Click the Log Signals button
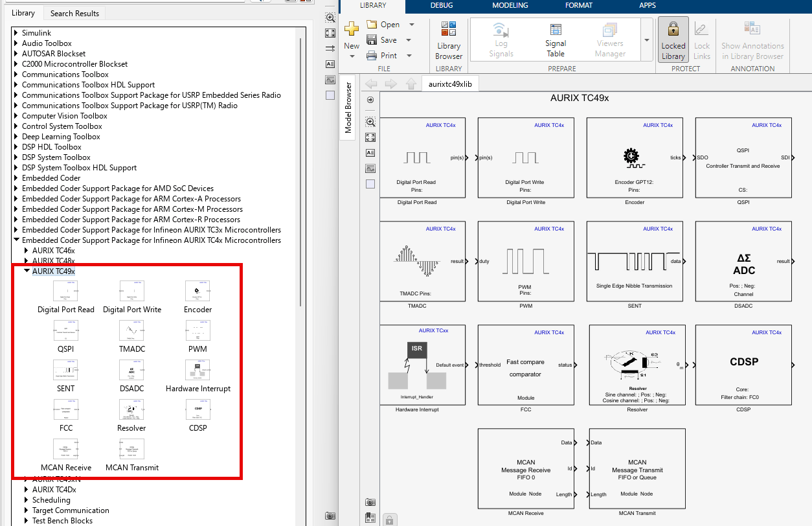Viewport: 812px width, 526px height. [501, 40]
